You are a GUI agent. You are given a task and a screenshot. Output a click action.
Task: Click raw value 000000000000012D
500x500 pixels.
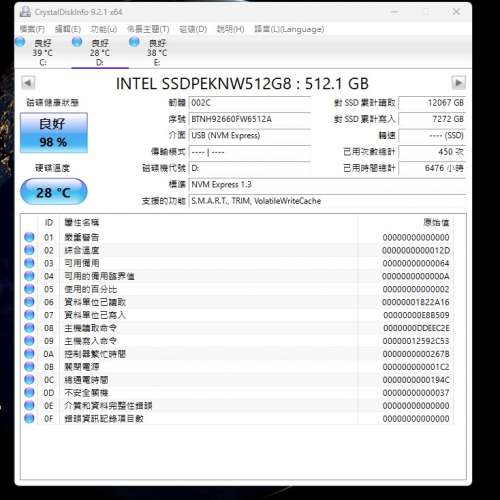click(x=416, y=250)
